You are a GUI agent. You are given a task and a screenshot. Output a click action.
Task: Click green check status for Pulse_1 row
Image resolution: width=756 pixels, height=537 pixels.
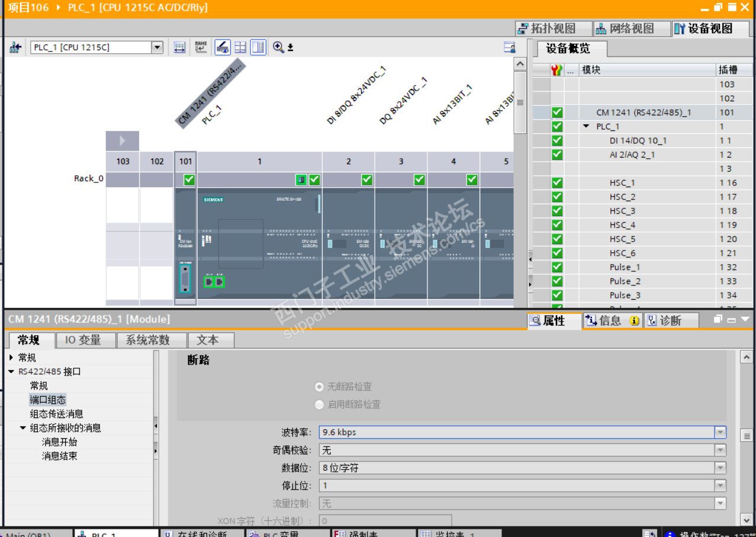click(x=557, y=267)
